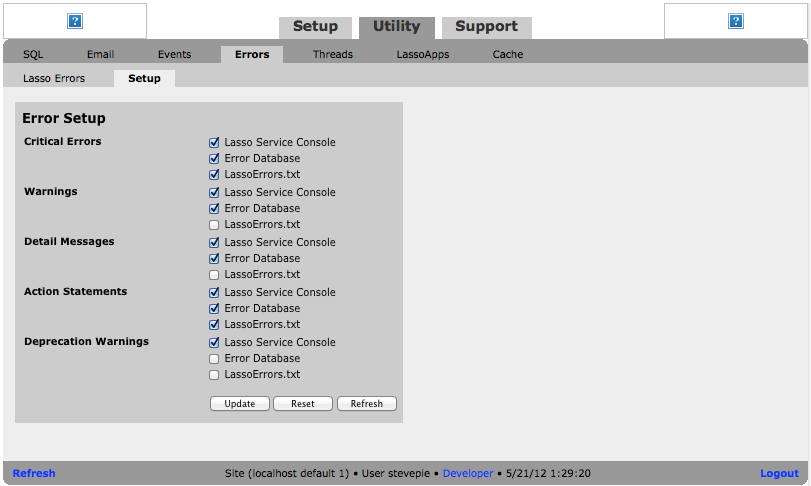Uncheck Critical Errors Lasso Service Console checkbox
This screenshot has width=811, height=486.
(x=214, y=143)
